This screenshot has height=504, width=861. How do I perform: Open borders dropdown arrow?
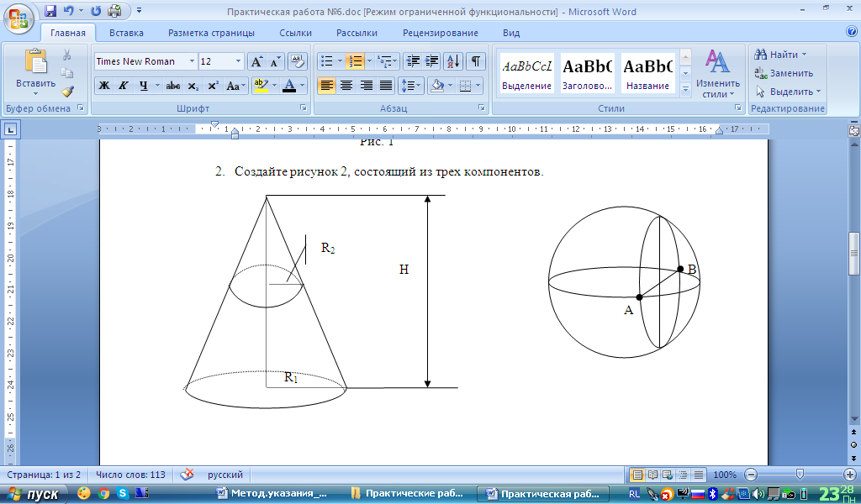pyautogui.click(x=478, y=86)
